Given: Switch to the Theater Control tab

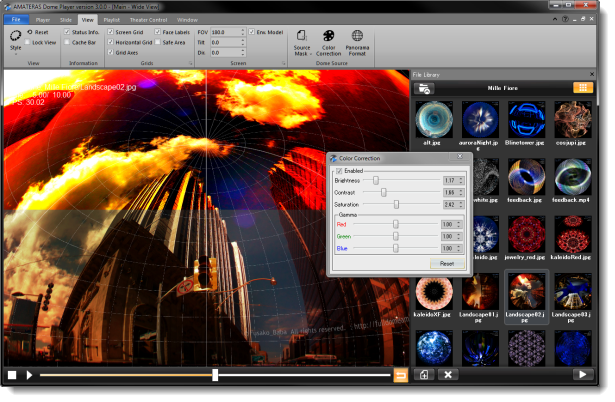Looking at the screenshot, I should [x=148, y=20].
